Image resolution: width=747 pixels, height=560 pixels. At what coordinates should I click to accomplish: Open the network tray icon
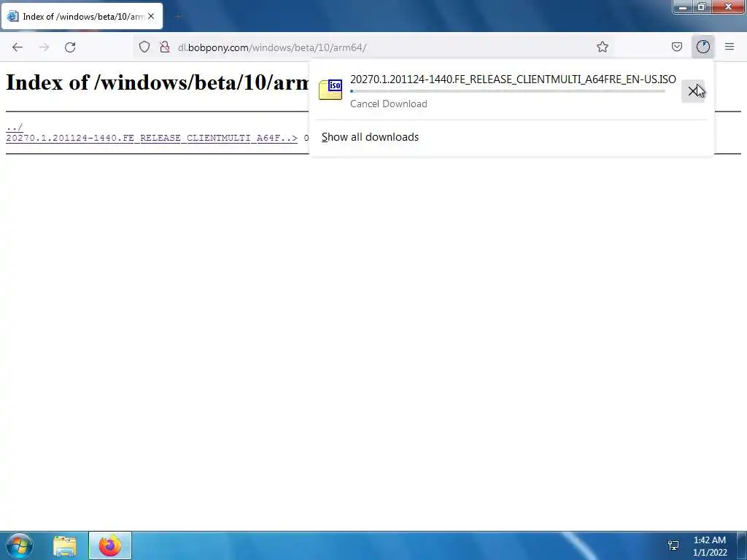pyautogui.click(x=673, y=545)
